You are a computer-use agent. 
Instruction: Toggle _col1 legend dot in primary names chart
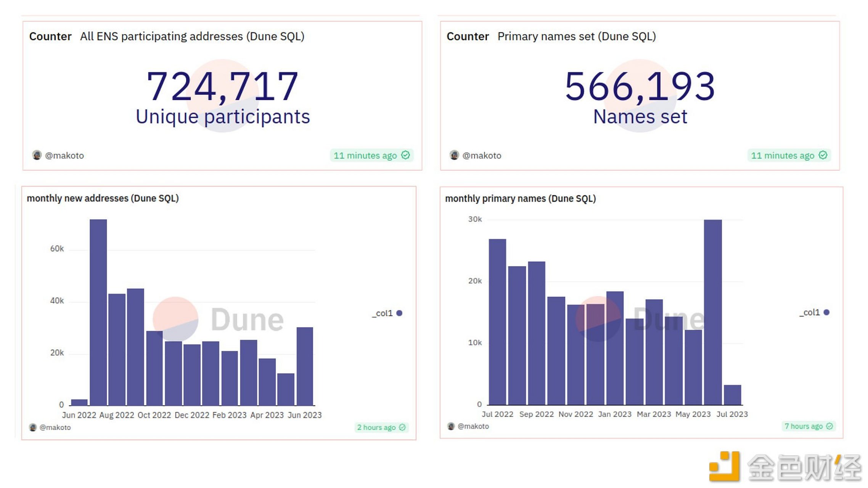826,312
